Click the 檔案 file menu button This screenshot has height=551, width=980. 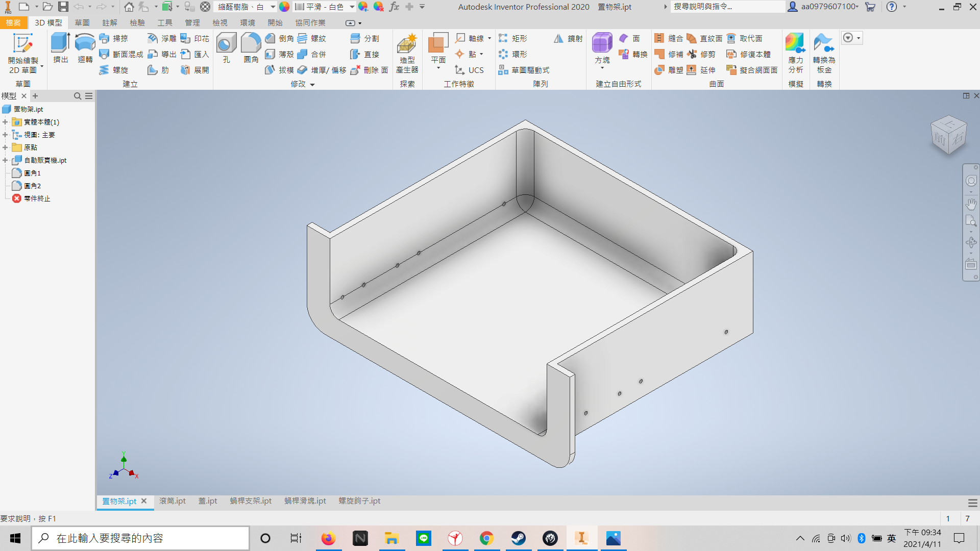point(13,23)
